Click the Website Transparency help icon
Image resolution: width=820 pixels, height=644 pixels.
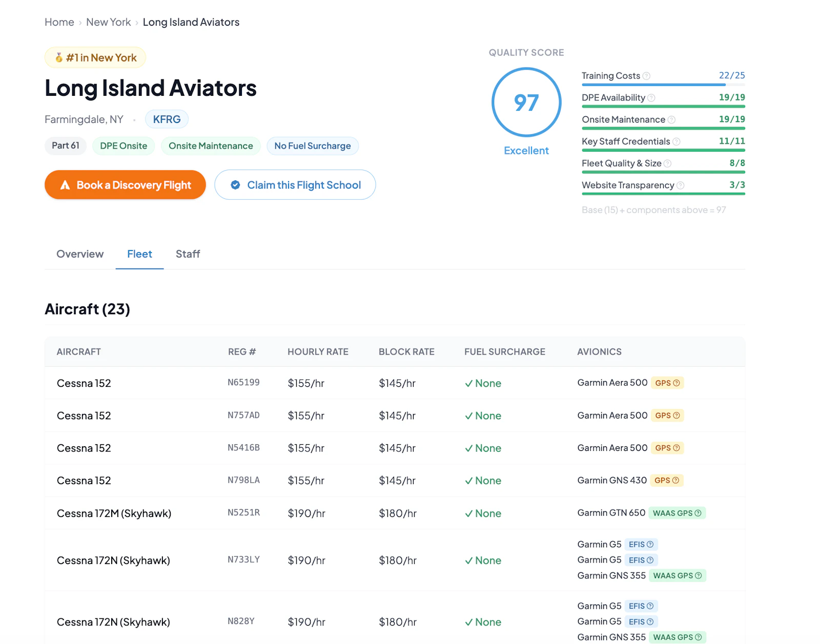(x=681, y=185)
